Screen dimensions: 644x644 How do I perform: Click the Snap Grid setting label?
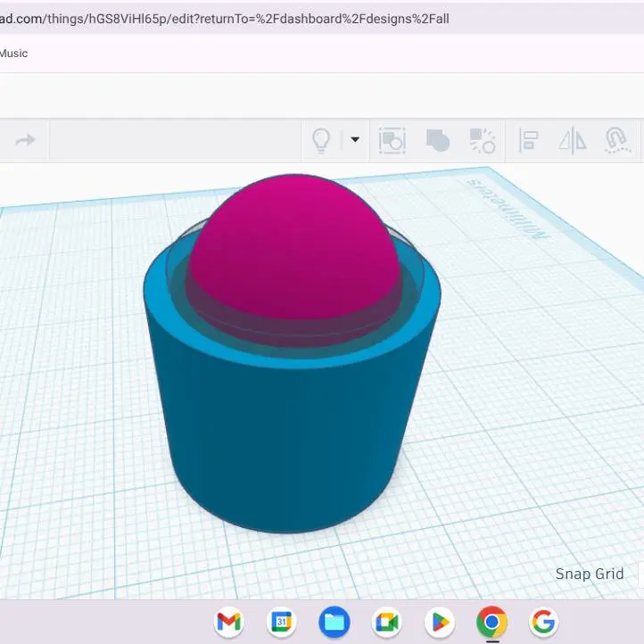(590, 574)
